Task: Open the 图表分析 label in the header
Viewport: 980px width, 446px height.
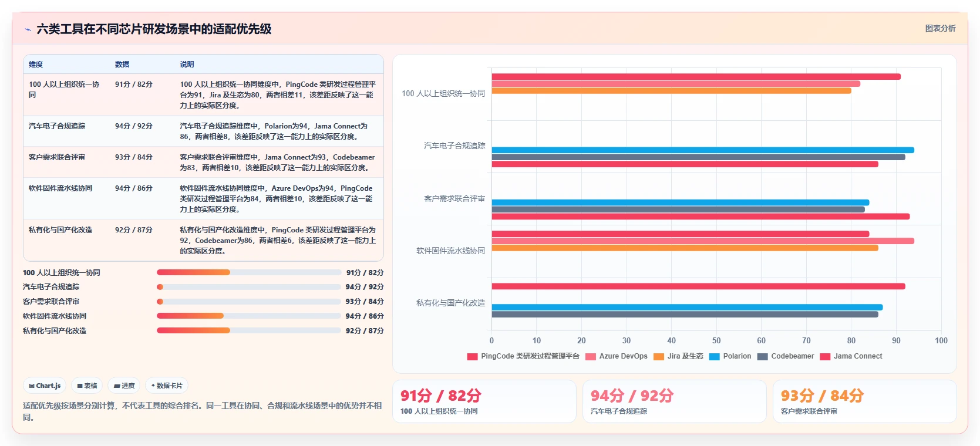Action: [940, 28]
